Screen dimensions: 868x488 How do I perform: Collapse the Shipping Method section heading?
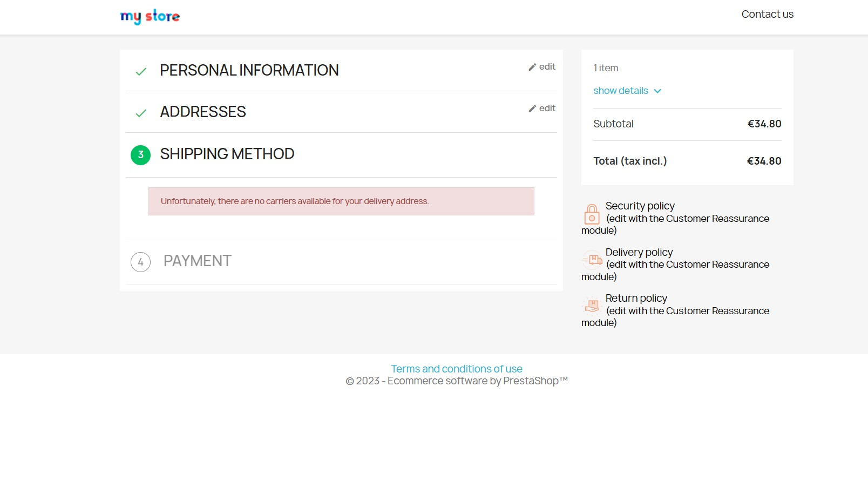click(227, 155)
